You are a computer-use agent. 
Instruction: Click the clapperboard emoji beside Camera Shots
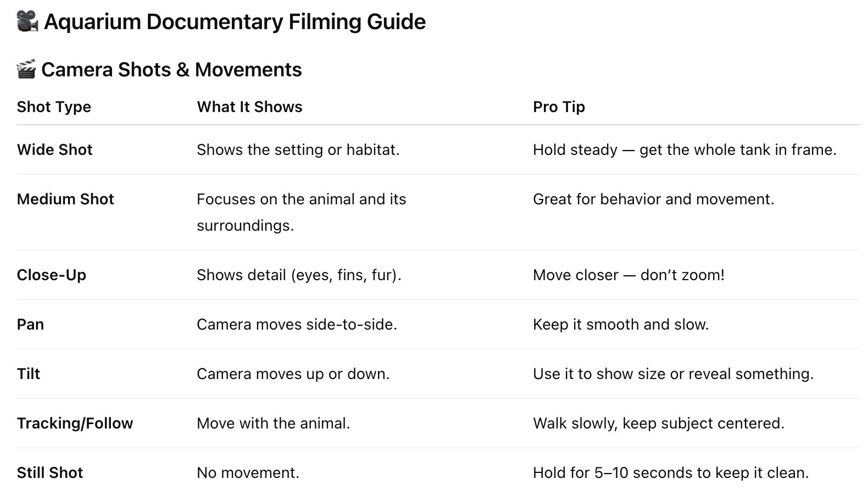coord(26,70)
